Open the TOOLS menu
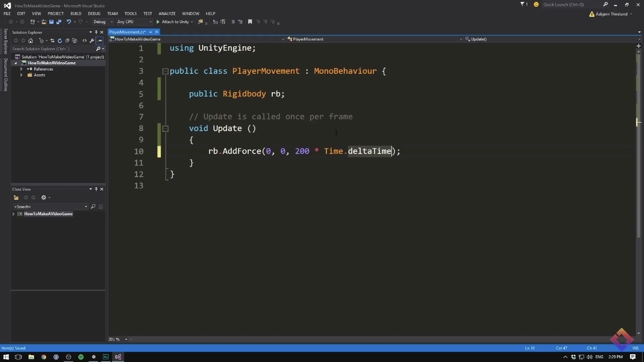 click(130, 14)
